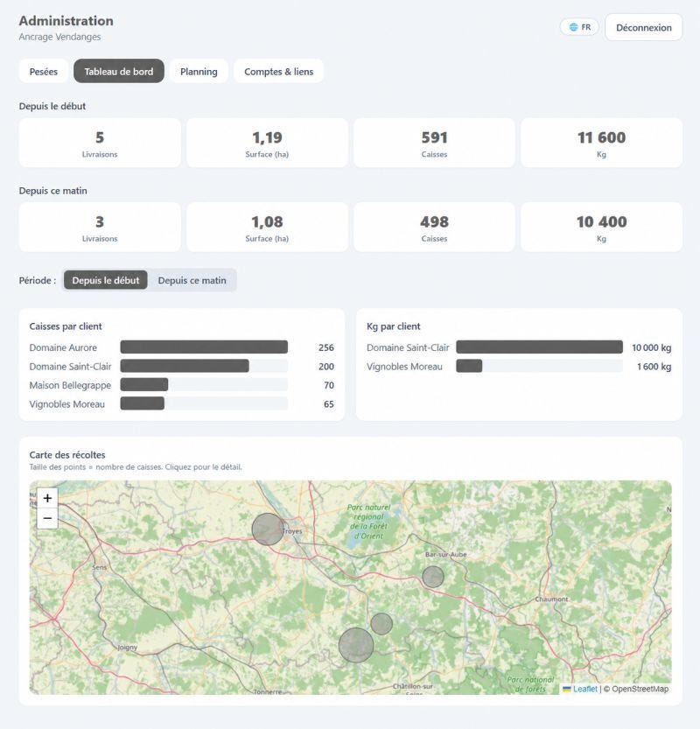Click the 10 400 Kg morning card
This screenshot has height=729, width=700.
pos(601,227)
